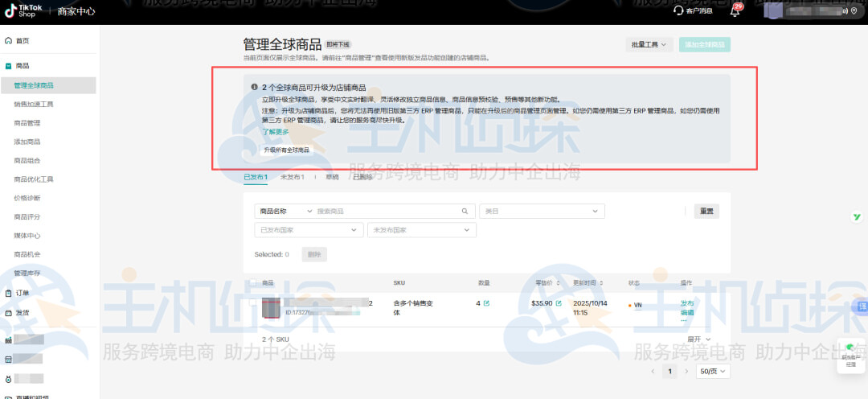Switch to the 未发布 1 tab
The image size is (868, 399).
tap(293, 177)
